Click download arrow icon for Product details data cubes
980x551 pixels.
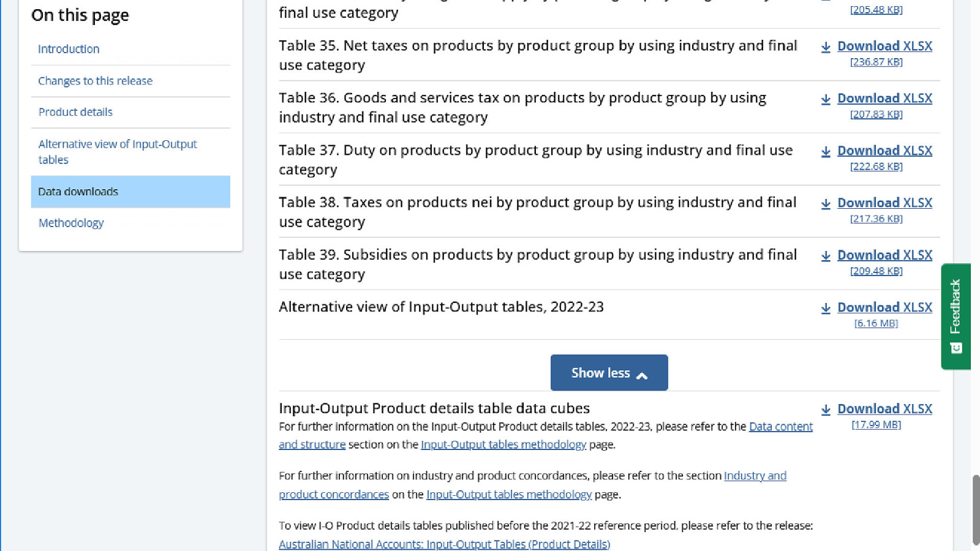point(826,410)
